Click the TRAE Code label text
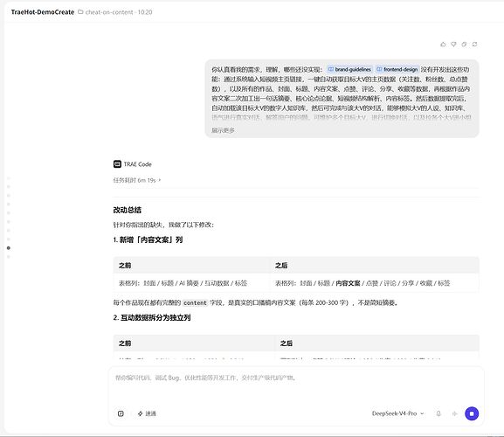 pyautogui.click(x=137, y=164)
